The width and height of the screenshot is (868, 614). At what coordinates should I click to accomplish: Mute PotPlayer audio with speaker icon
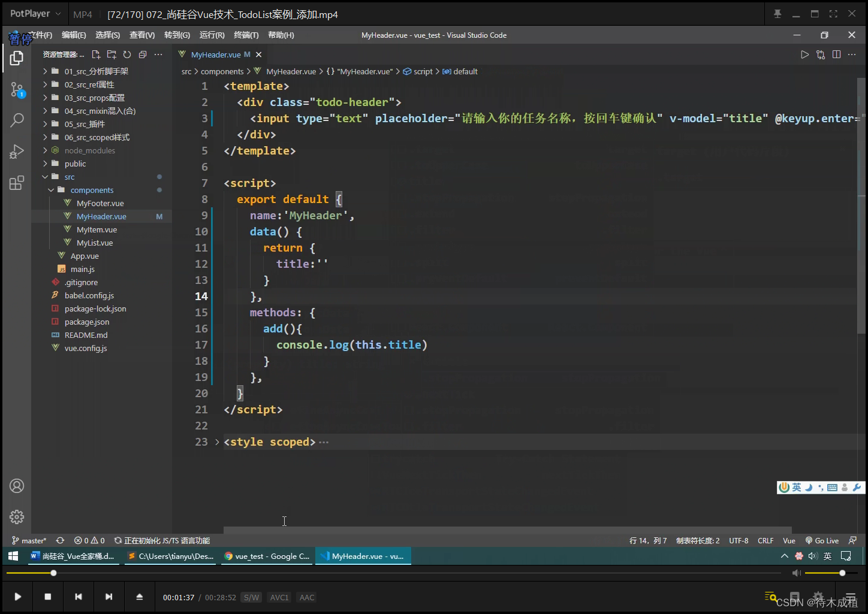796,573
